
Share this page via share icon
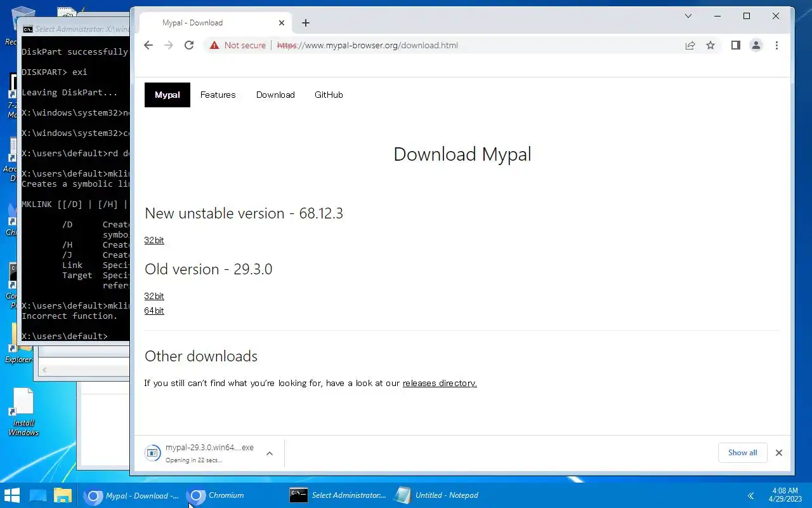point(690,45)
